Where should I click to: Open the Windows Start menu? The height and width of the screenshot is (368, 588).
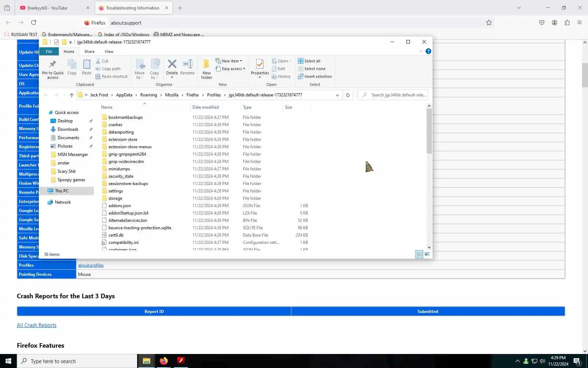(8, 361)
